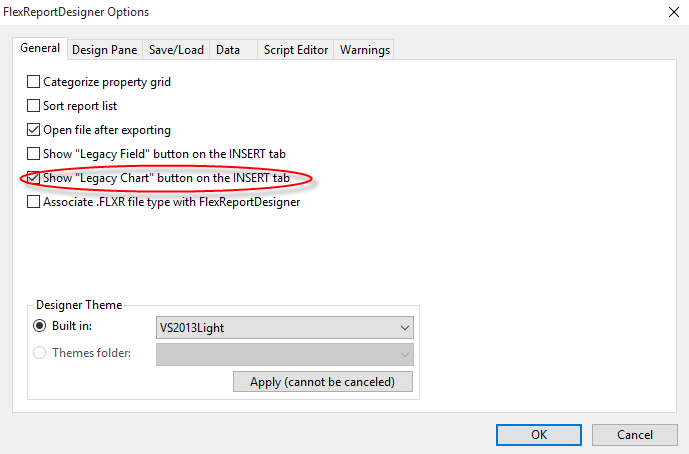Select the Built in theme radio button
This screenshot has width=689, height=454.
[x=40, y=326]
